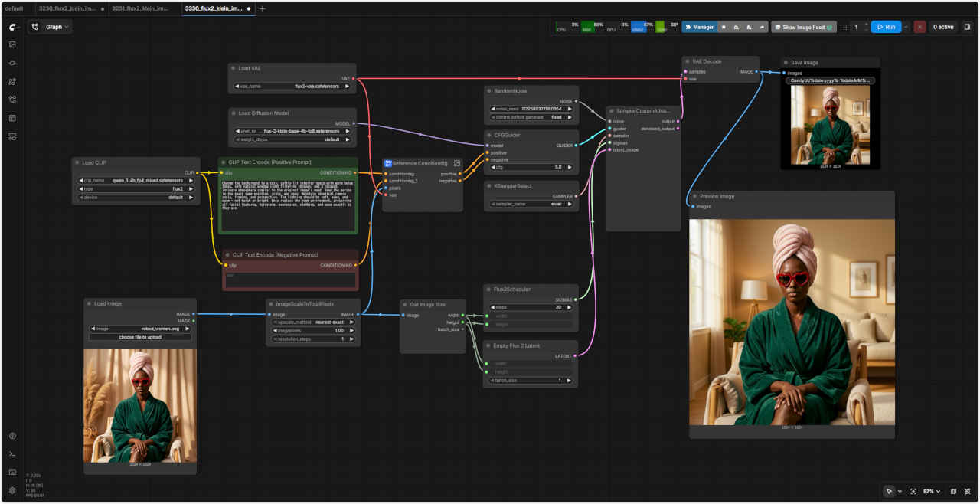This screenshot has width=980, height=504.
Task: Open the 92% zoom level dropdown
Action: (932, 491)
